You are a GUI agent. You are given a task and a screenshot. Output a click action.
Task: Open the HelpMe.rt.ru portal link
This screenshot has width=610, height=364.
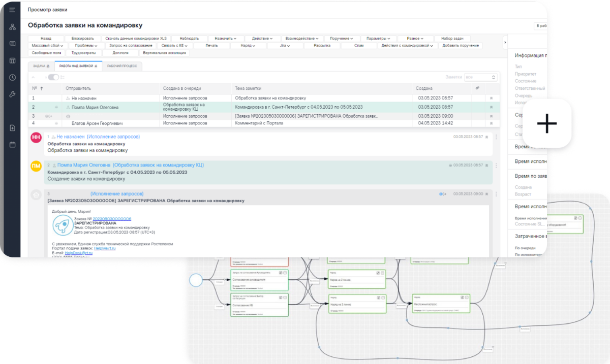tap(105, 248)
